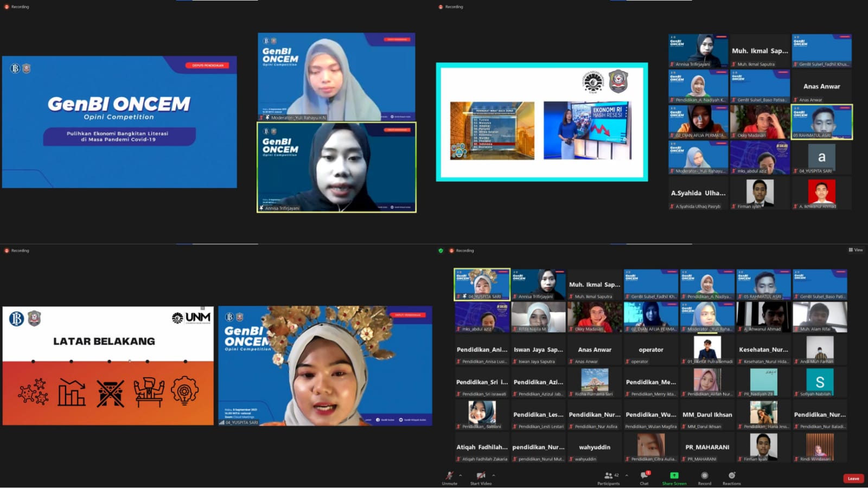Open the Reactions emoji menu
This screenshot has height=488, width=868.
(731, 476)
